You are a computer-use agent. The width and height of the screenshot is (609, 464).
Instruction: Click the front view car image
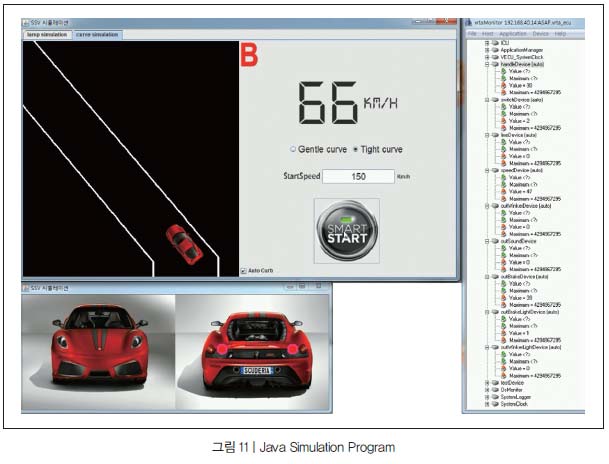coord(99,352)
